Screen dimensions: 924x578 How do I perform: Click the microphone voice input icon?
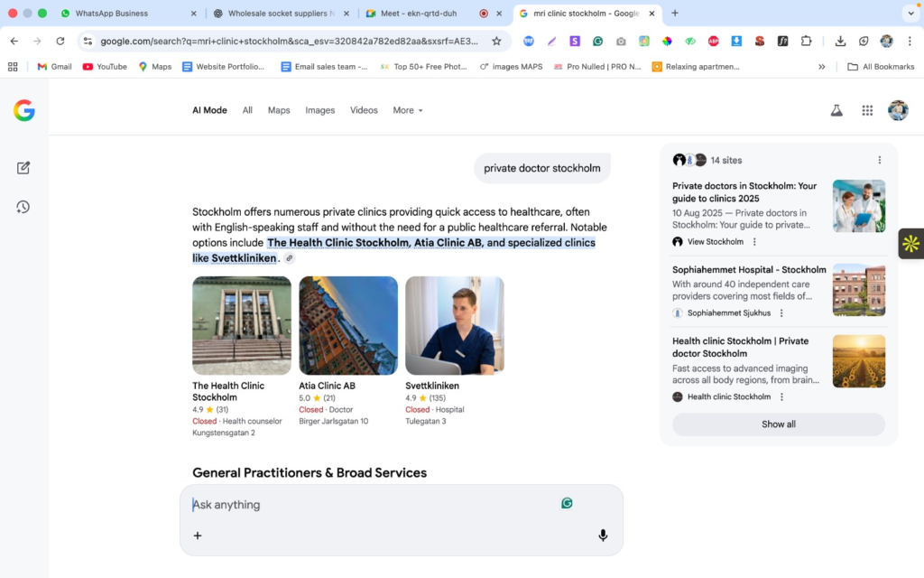[603, 535]
